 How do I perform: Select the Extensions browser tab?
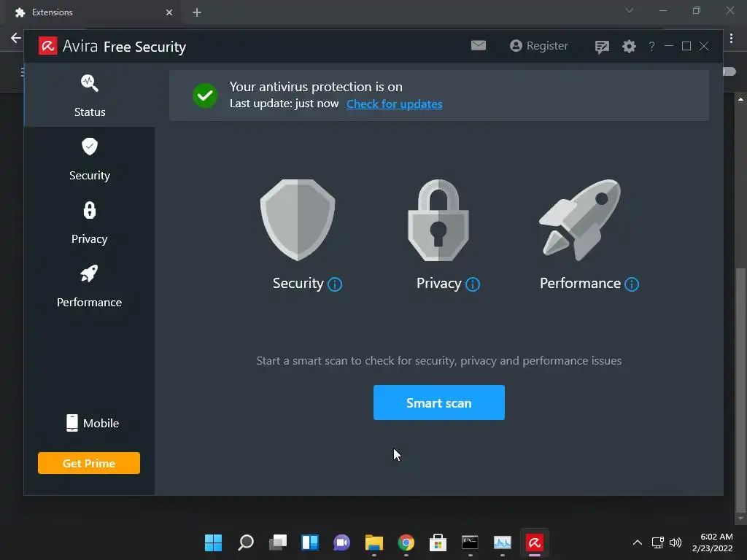93,12
